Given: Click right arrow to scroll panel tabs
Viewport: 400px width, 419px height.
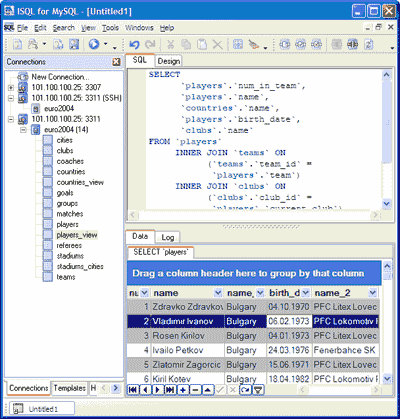Looking at the screenshot, I should pos(116,388).
